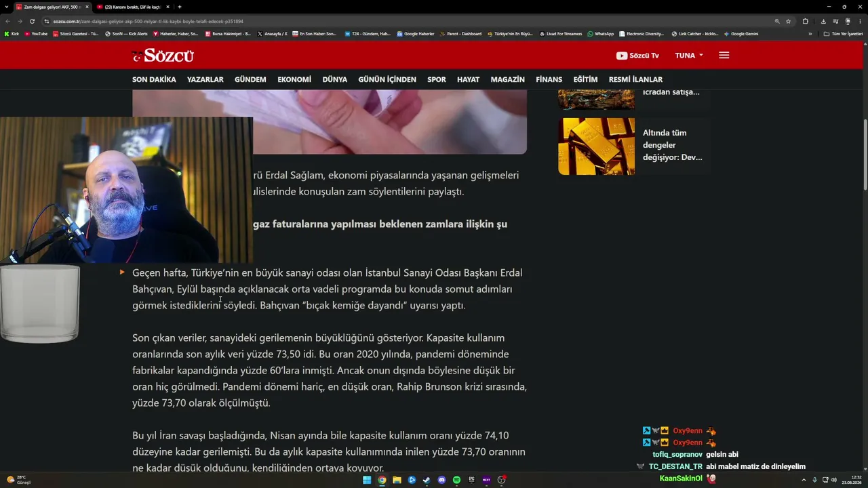
Task: Open Discord from the taskbar
Action: tap(441, 480)
